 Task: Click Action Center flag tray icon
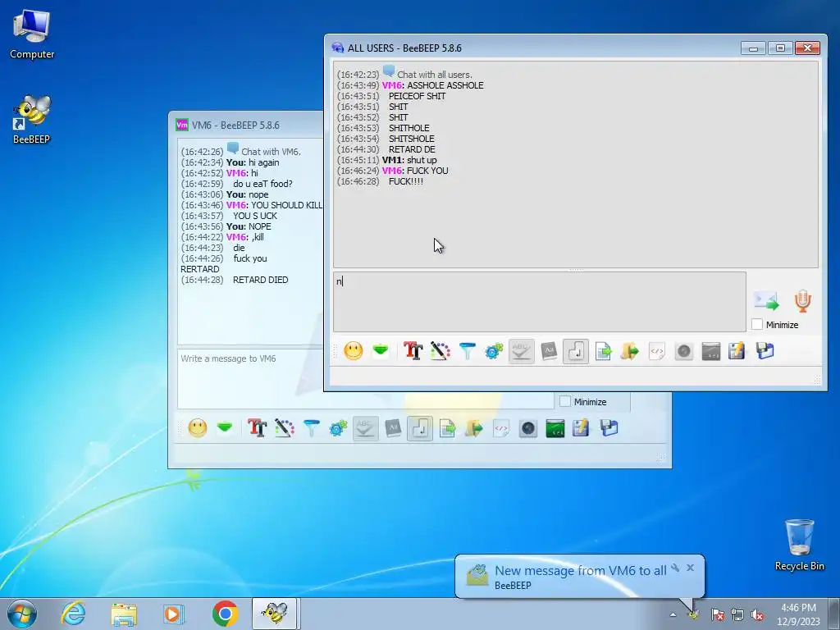717,615
